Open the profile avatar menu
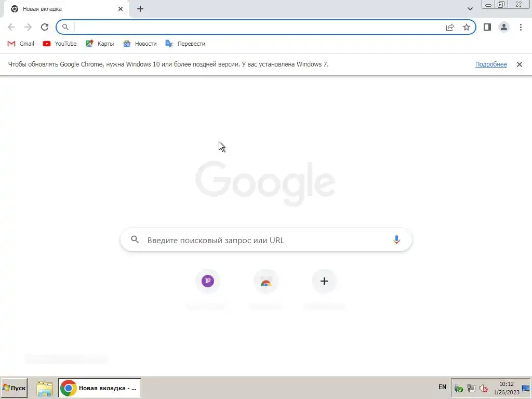 point(504,27)
